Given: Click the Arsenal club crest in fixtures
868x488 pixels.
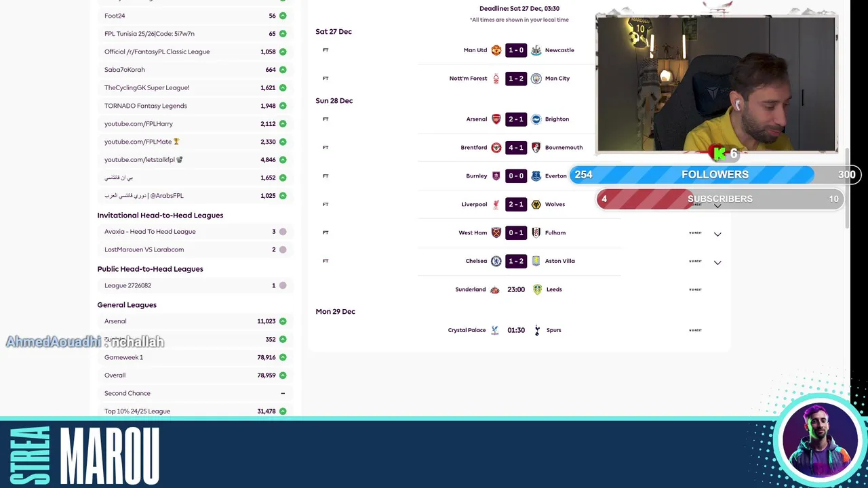Looking at the screenshot, I should coord(496,119).
